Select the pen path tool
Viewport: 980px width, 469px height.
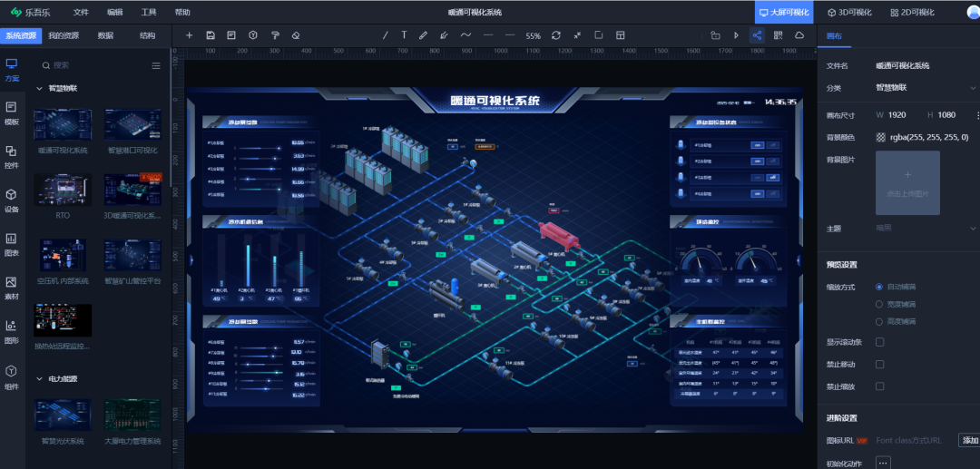pyautogui.click(x=444, y=35)
